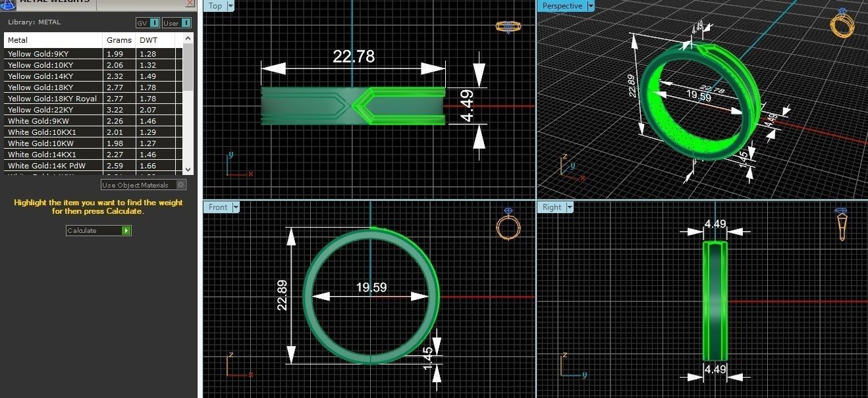Click the 2.59 grams value for 14K PdW

[x=115, y=166]
